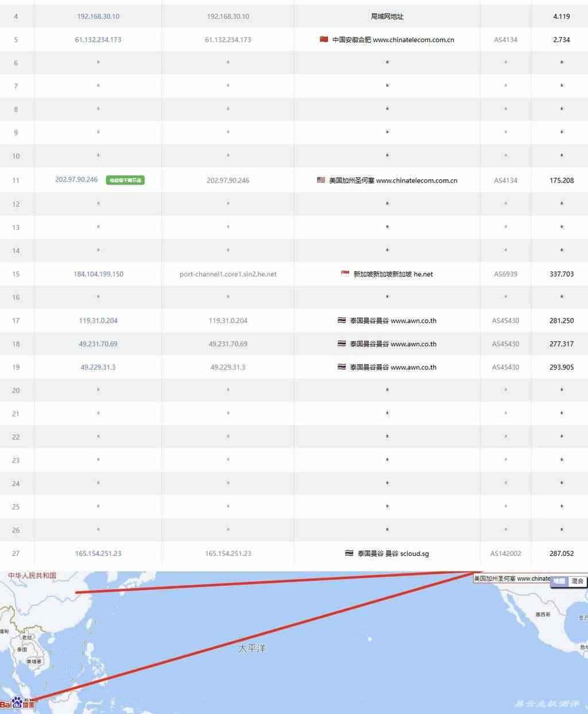
Task: Click AS45430 in hop 18
Action: tap(506, 344)
